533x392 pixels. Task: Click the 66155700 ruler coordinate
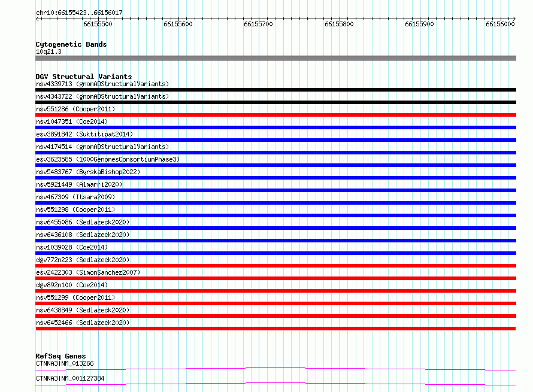point(258,24)
